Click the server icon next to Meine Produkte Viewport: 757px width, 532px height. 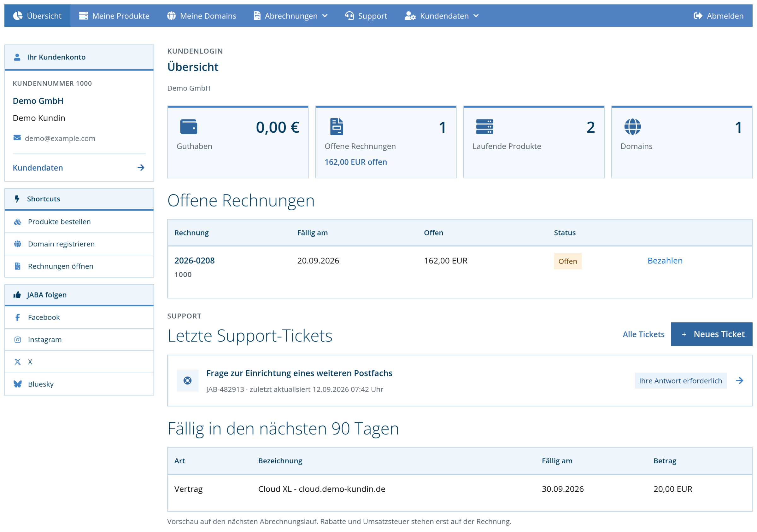tap(83, 16)
